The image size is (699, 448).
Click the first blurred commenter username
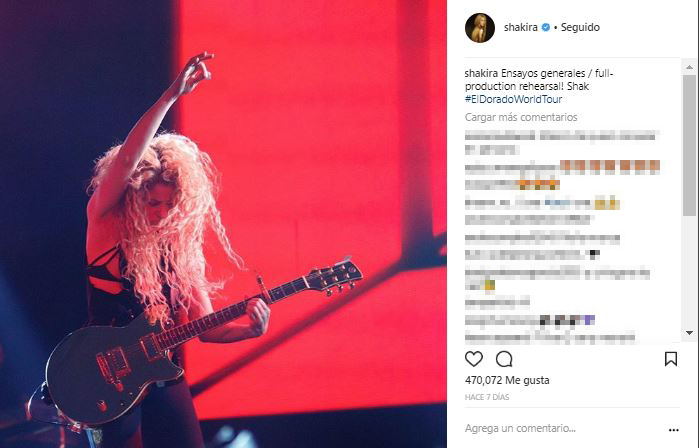tap(500, 136)
